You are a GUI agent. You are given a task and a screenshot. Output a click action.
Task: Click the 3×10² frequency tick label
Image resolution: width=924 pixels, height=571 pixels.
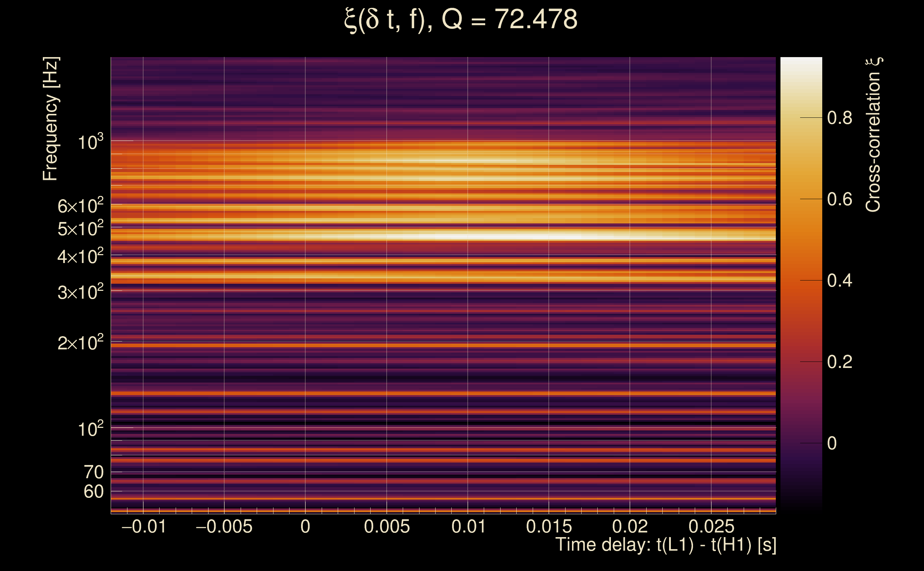point(80,292)
